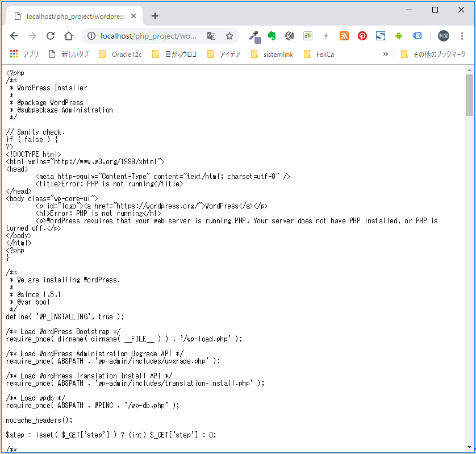This screenshot has width=476, height=454.
Task: Click the text "We are installing WordPress."
Action: click(69, 280)
